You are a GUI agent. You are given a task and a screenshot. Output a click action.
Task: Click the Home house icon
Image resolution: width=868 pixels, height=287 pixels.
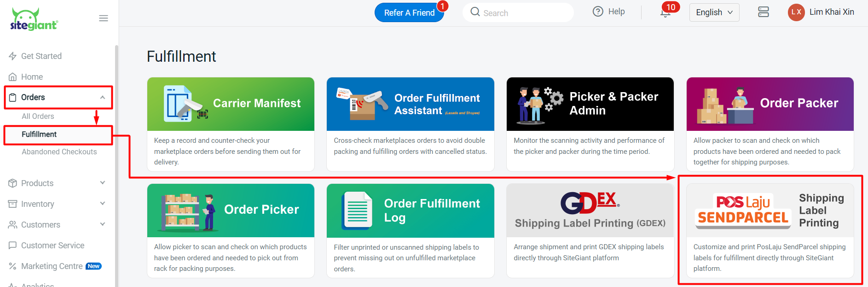[13, 77]
